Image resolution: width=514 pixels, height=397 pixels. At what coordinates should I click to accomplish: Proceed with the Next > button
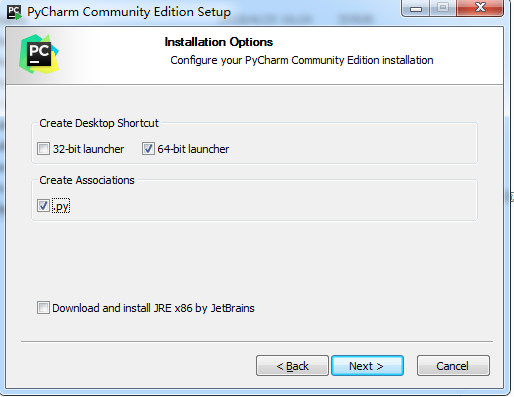coord(367,366)
